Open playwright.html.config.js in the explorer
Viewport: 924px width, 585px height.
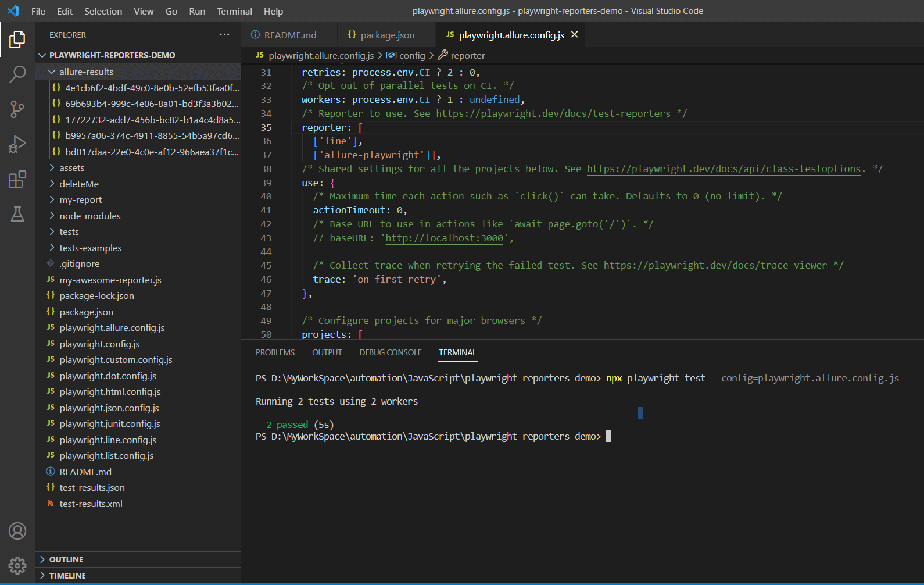pyautogui.click(x=110, y=392)
